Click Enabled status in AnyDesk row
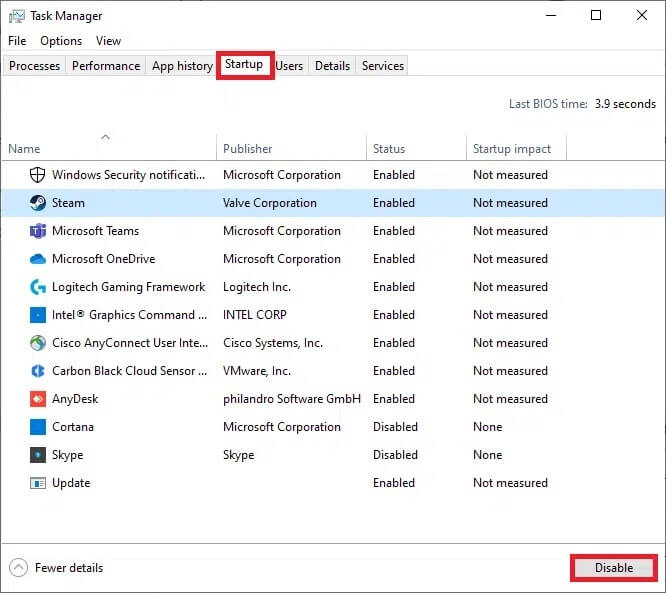Screen dimensions: 666x593 click(x=394, y=399)
